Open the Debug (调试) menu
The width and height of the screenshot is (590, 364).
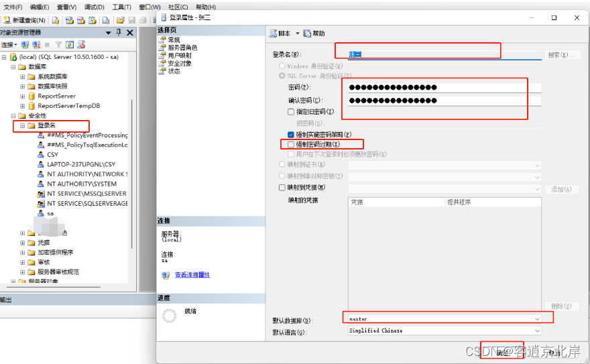pos(95,7)
